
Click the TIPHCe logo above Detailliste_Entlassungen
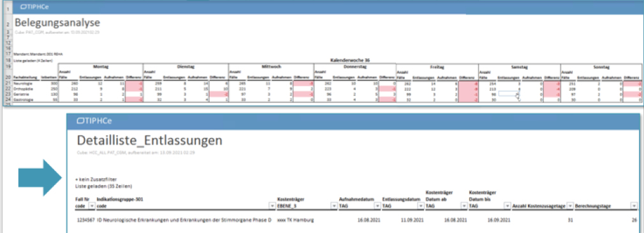[x=94, y=121]
